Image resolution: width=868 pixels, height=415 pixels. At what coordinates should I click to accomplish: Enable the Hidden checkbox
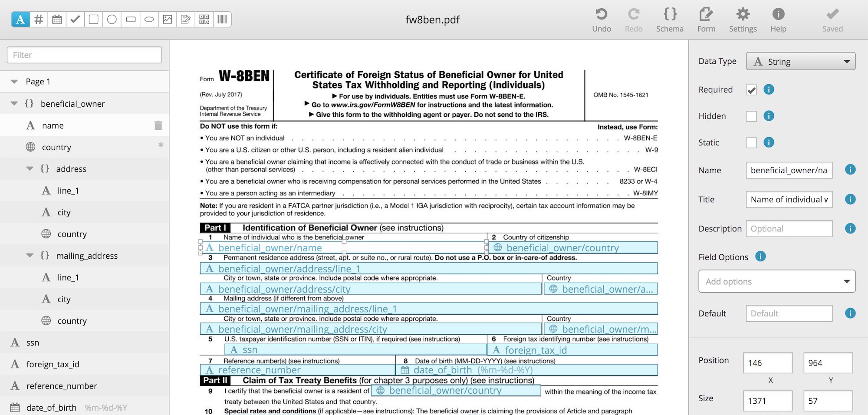[751, 116]
